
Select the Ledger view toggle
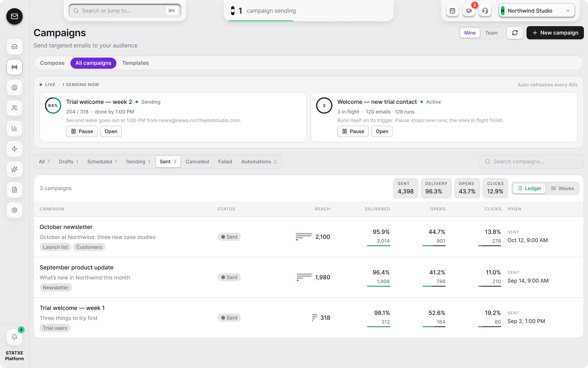tap(529, 188)
